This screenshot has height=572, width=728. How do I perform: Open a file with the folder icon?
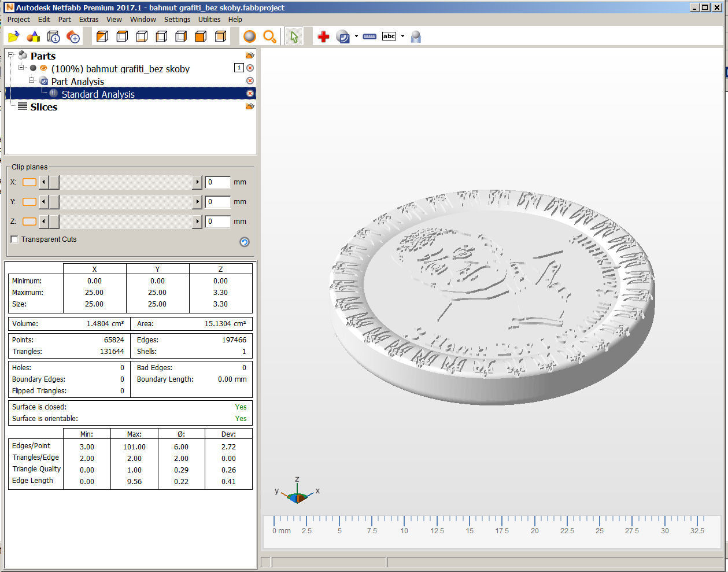point(14,37)
